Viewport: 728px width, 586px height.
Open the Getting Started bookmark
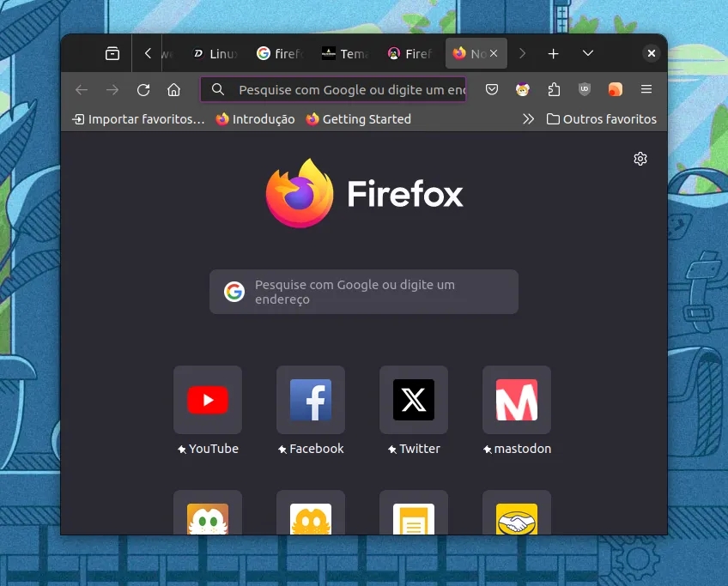coord(358,119)
